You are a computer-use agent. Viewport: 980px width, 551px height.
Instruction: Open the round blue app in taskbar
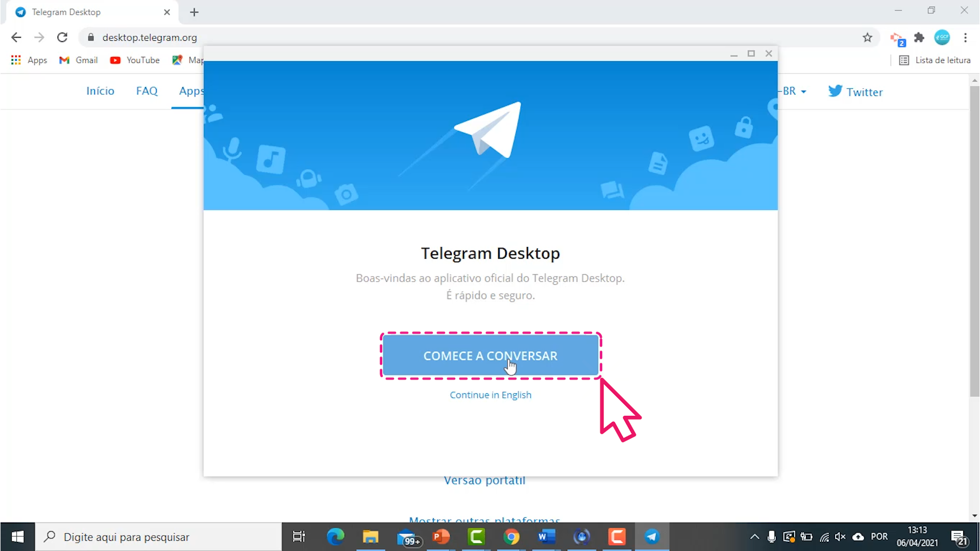coord(581,537)
